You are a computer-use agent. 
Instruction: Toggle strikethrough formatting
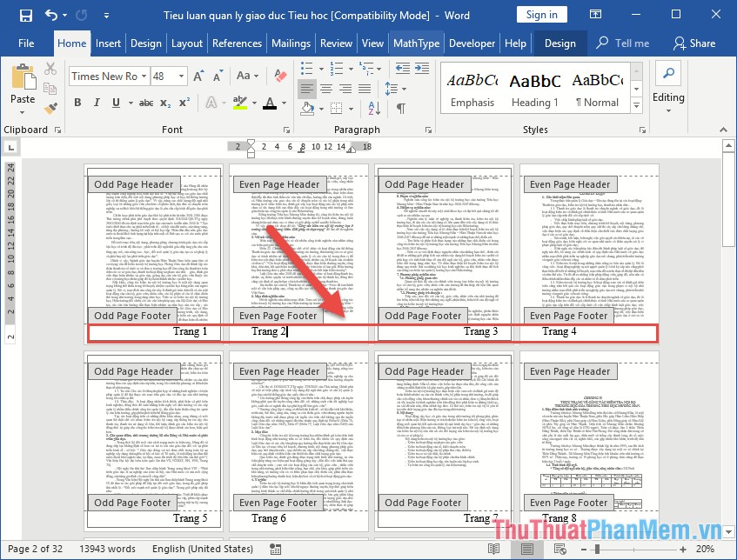(x=146, y=102)
